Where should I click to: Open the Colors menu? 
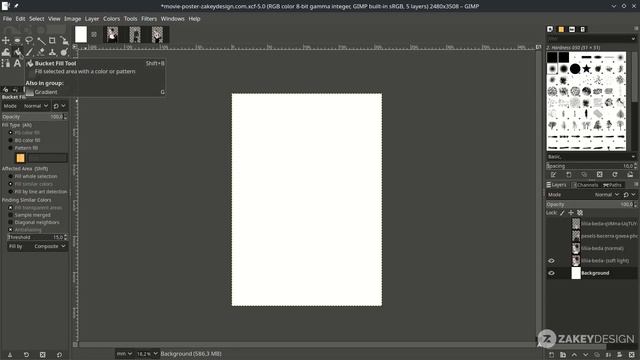click(x=111, y=19)
